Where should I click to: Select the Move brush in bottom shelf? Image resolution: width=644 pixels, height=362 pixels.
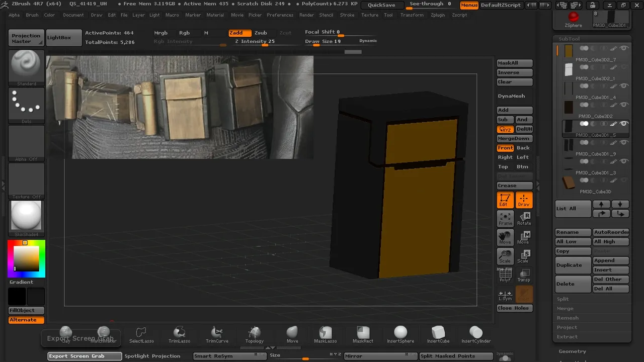click(x=292, y=334)
